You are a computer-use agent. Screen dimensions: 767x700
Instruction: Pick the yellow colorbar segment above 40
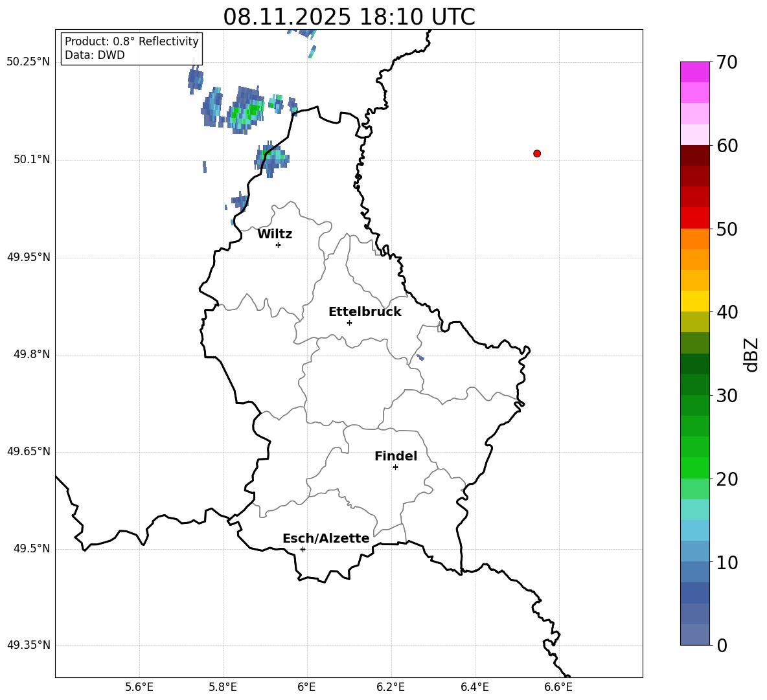click(694, 301)
